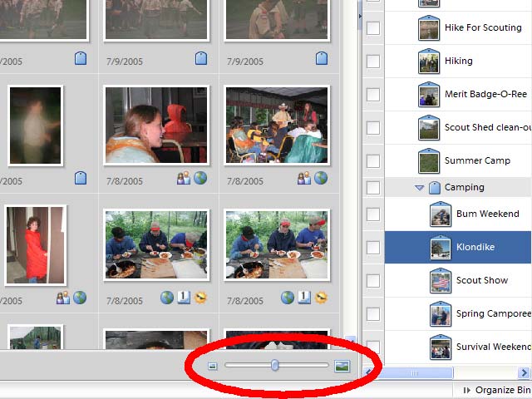The height and width of the screenshot is (399, 532).
Task: Click the single-photo view icon right of the slider
Action: pos(342,366)
